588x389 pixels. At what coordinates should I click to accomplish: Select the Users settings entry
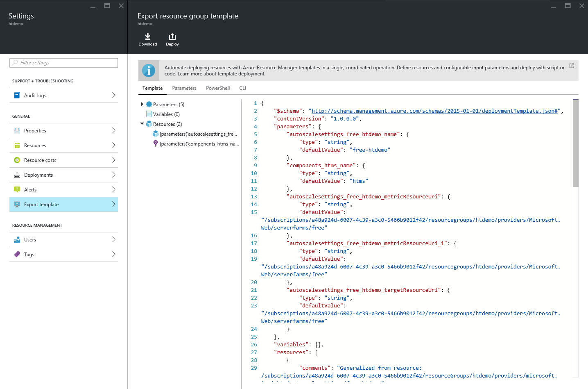pyautogui.click(x=63, y=240)
